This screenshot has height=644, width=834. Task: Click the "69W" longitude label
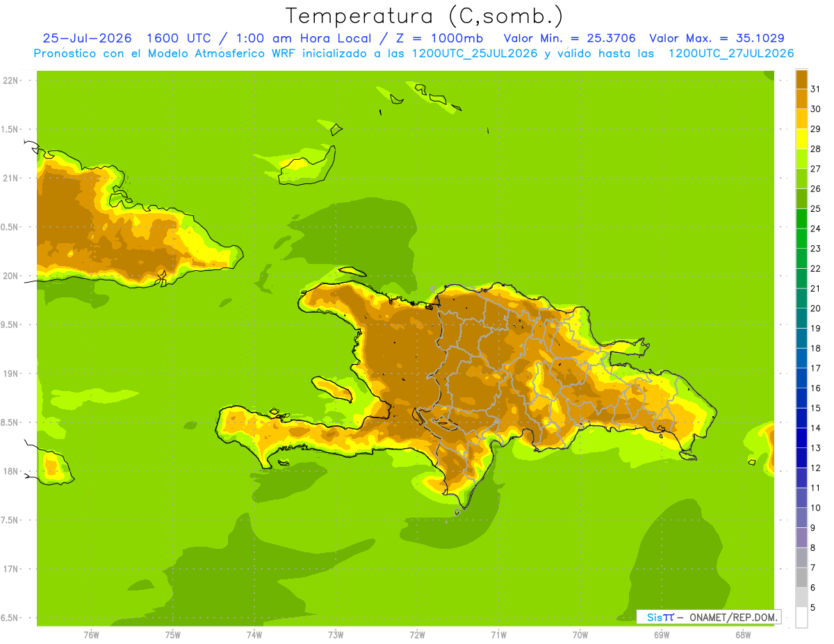[x=661, y=635]
